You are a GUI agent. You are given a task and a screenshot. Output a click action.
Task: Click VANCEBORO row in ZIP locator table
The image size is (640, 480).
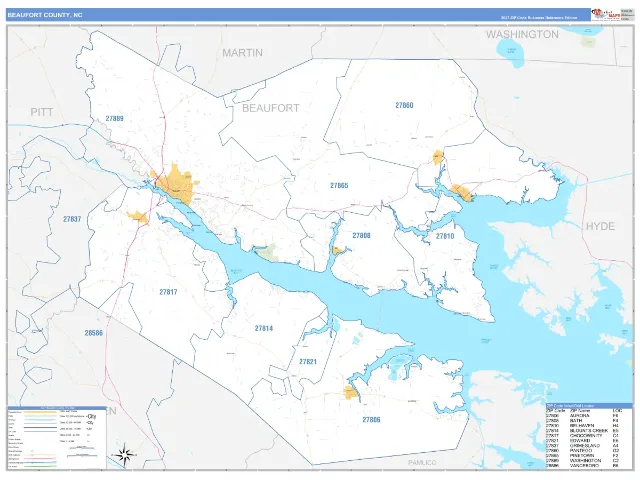coord(585,466)
